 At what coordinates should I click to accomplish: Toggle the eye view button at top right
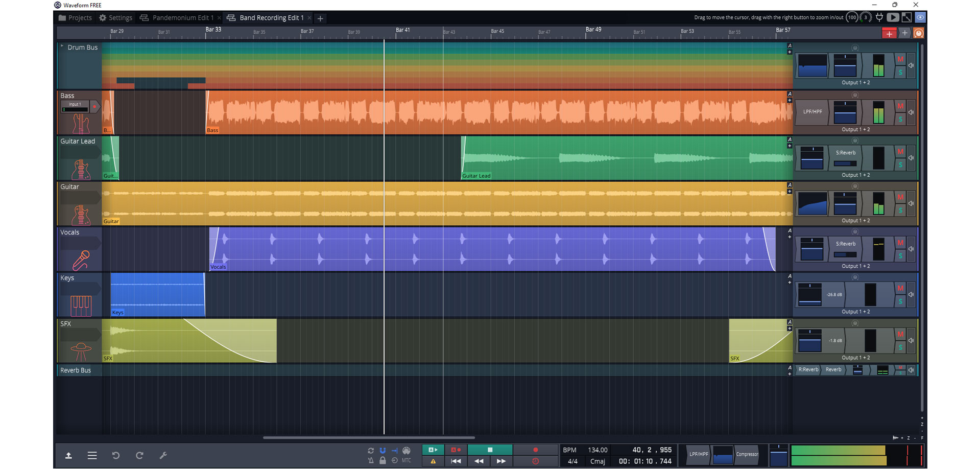[x=920, y=17]
